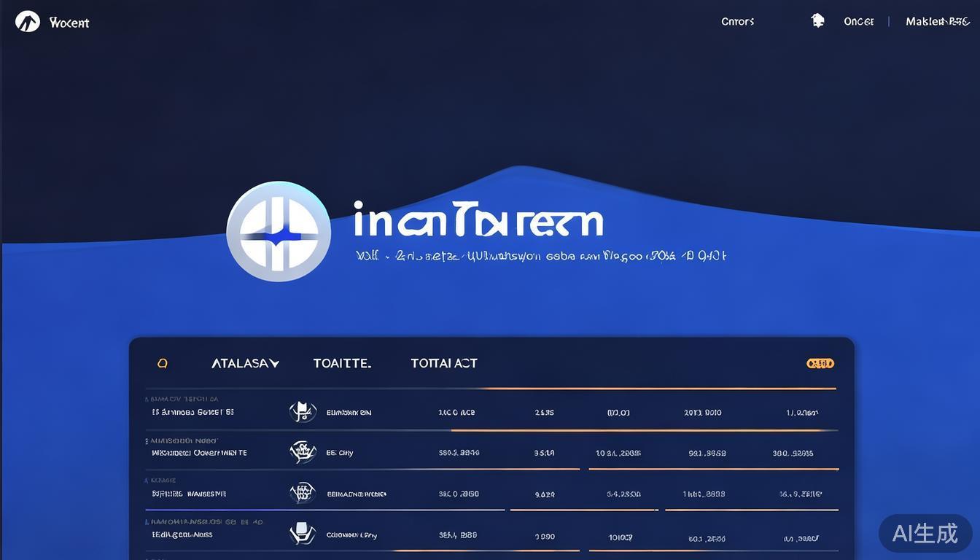Click the second table row's coin icon
Screen dimensions: 980x560
pyautogui.click(x=303, y=453)
